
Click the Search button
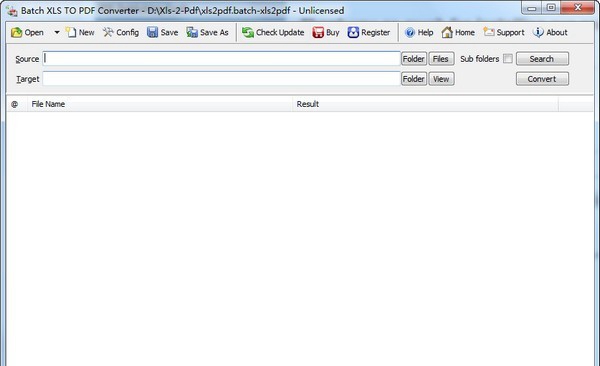click(x=542, y=59)
